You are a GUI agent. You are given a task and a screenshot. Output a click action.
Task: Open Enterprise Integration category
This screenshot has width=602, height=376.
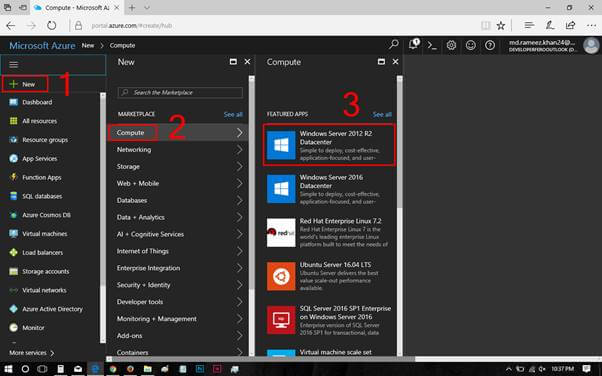pos(178,268)
